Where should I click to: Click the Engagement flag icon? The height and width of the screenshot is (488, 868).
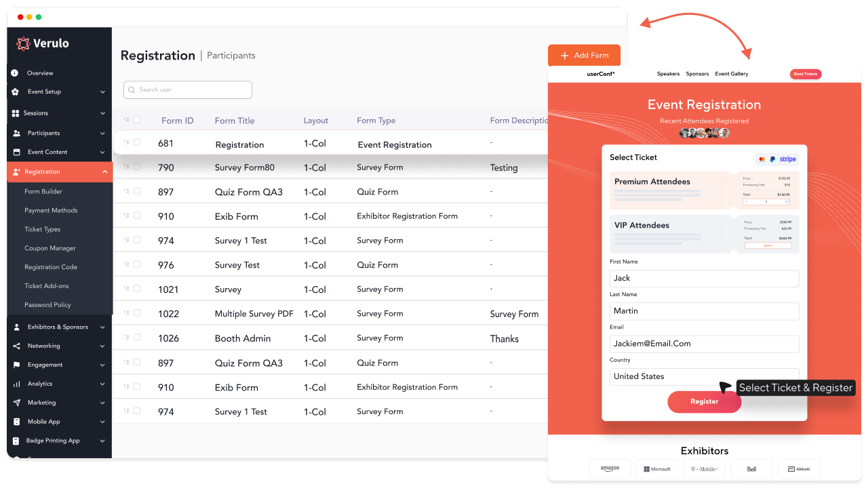16,365
